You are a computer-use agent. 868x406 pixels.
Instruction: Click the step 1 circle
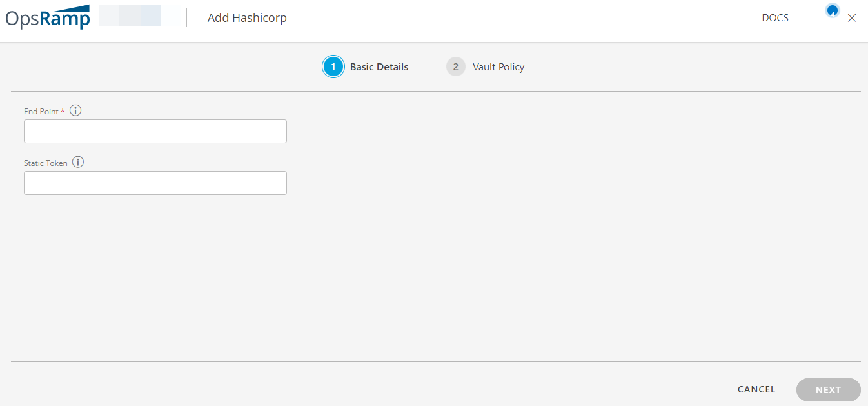pyautogui.click(x=333, y=66)
